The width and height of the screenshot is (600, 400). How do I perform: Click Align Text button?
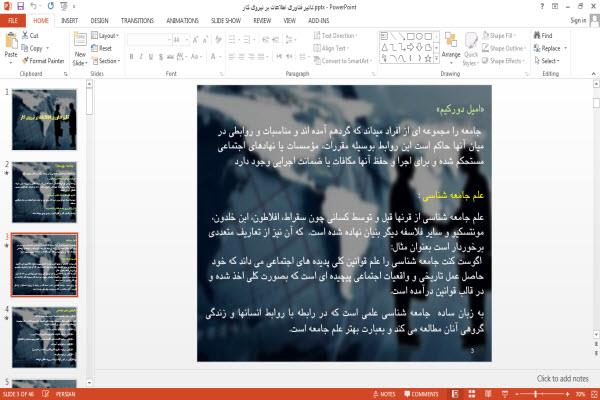coord(330,48)
